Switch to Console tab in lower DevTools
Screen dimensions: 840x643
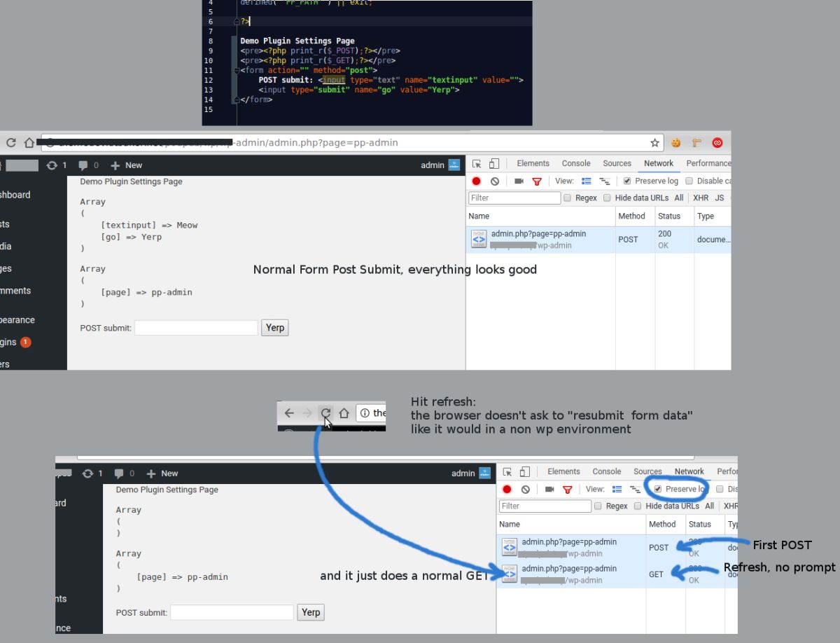(x=607, y=471)
